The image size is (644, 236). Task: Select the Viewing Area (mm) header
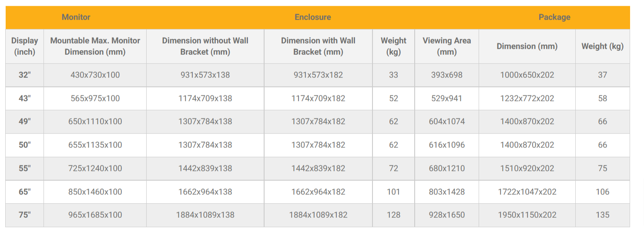pyautogui.click(x=446, y=46)
